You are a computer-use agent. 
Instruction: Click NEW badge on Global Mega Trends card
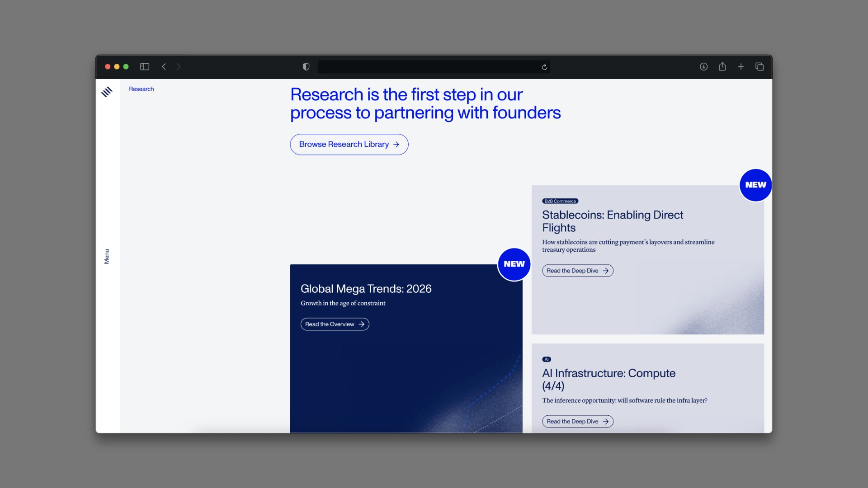(514, 264)
